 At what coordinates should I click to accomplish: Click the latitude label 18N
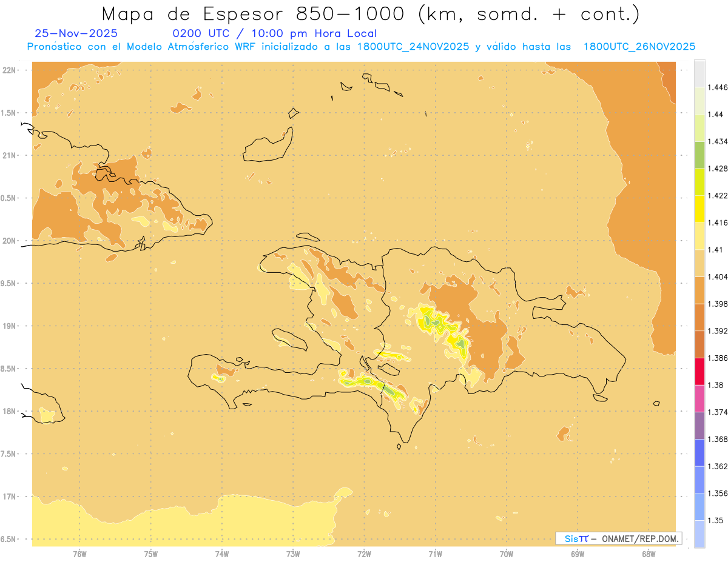pos(10,411)
